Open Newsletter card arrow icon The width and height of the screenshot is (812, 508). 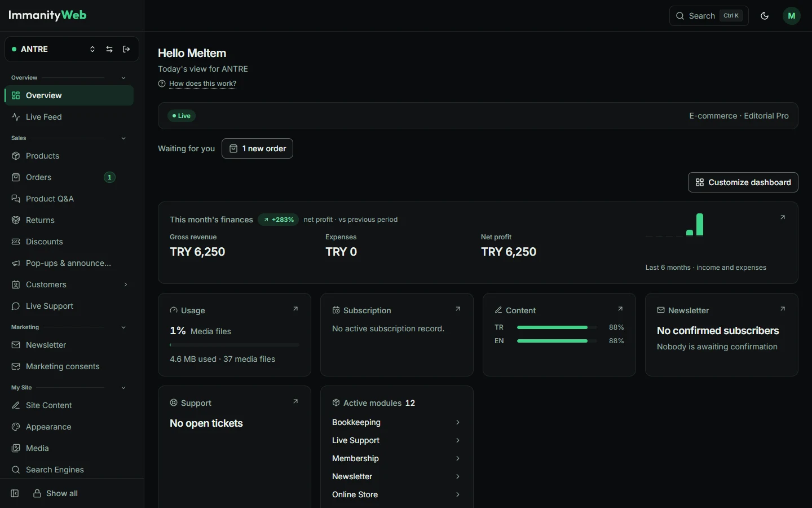[x=783, y=309]
